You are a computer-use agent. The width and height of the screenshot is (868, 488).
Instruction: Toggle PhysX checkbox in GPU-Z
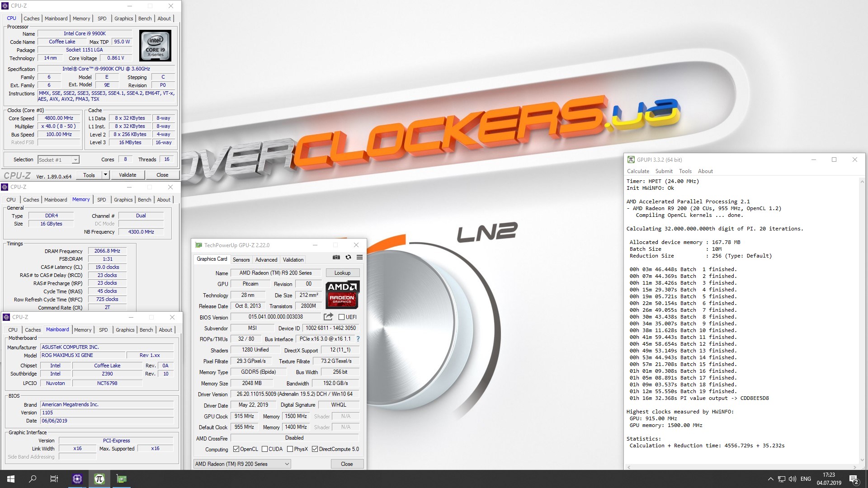[x=290, y=449]
